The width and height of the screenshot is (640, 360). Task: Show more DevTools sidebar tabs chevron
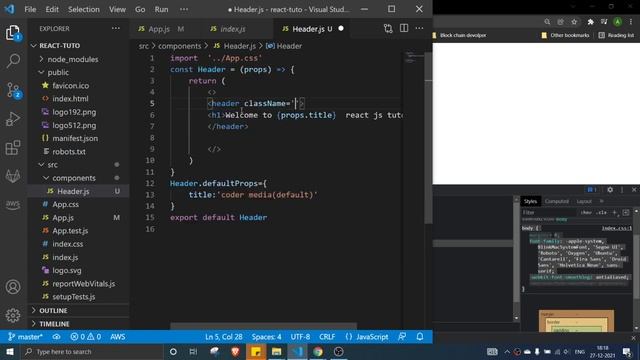pyautogui.click(x=602, y=201)
